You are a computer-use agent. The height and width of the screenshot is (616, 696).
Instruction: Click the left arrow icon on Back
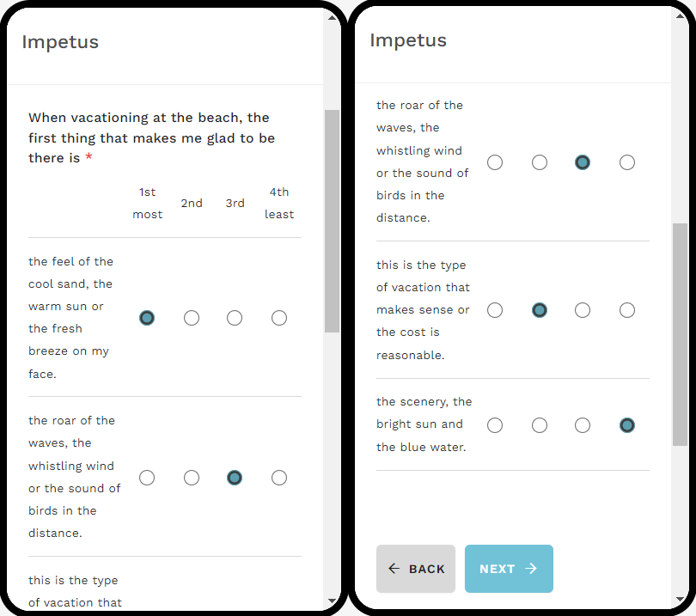click(x=394, y=569)
